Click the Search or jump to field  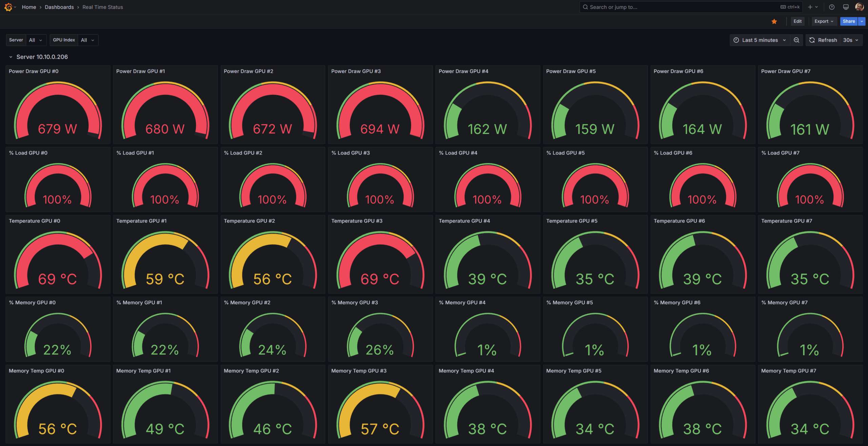click(644, 7)
